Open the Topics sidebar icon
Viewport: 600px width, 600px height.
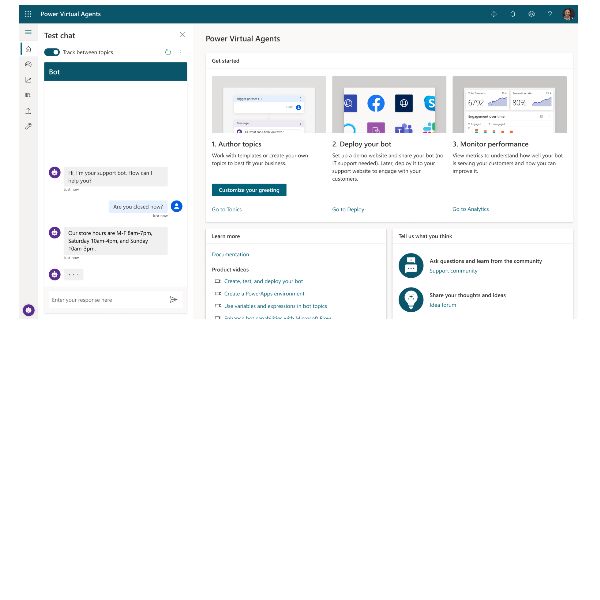coord(28,64)
